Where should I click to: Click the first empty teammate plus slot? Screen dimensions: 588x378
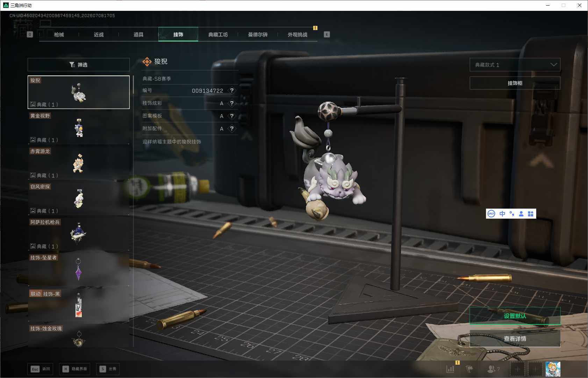tap(518, 369)
